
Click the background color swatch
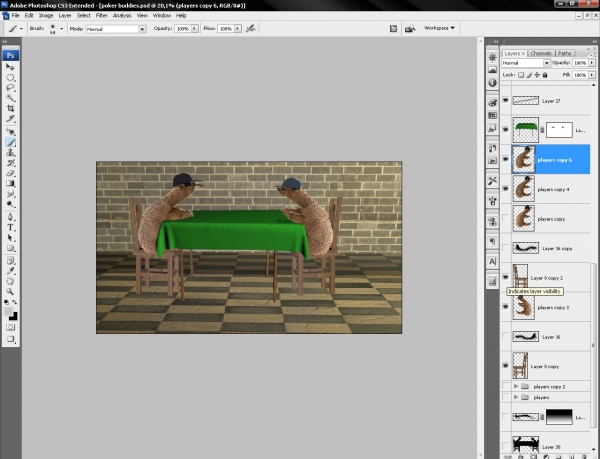tap(14, 317)
